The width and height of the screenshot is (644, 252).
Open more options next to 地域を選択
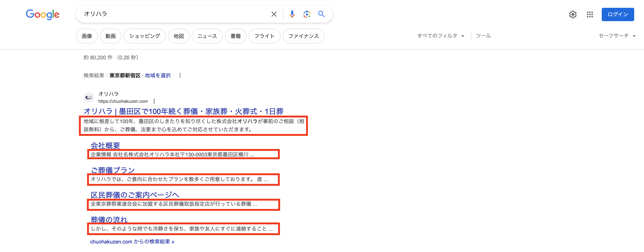click(180, 75)
